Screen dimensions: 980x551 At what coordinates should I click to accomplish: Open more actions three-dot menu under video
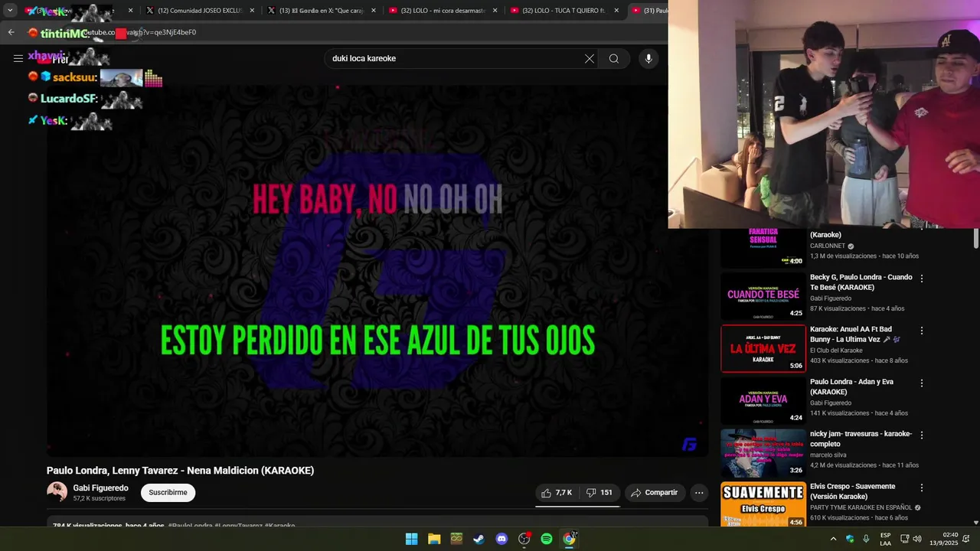click(x=699, y=493)
